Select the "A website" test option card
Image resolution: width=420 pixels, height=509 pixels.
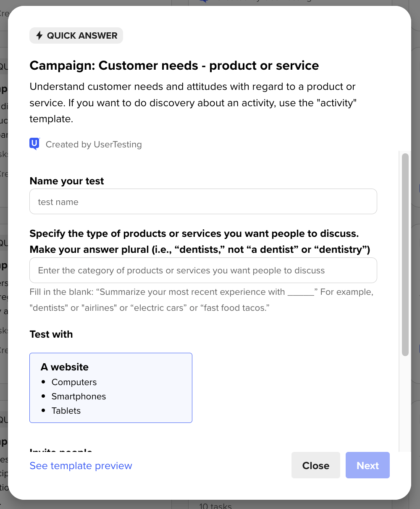pyautogui.click(x=111, y=387)
